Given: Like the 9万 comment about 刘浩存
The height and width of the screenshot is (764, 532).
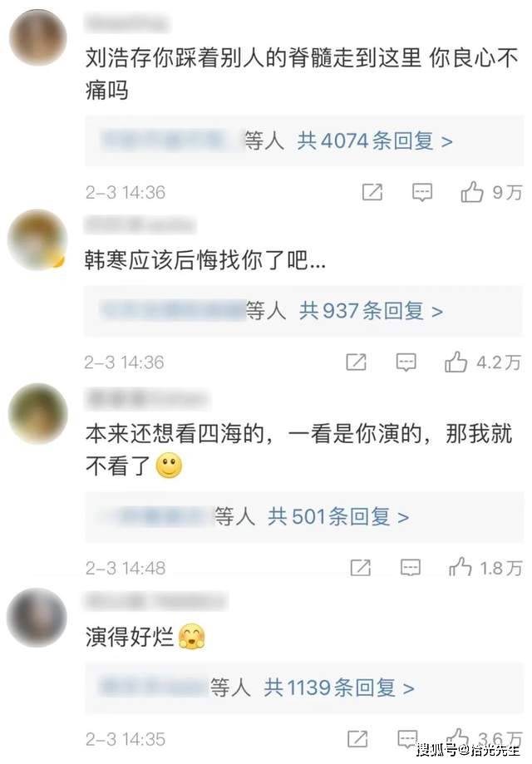Looking at the screenshot, I should (x=472, y=191).
